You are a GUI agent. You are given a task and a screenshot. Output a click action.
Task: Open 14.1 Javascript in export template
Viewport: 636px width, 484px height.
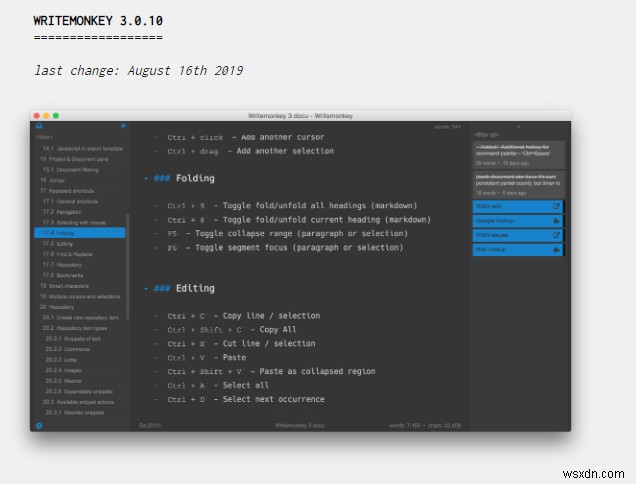tap(83, 148)
